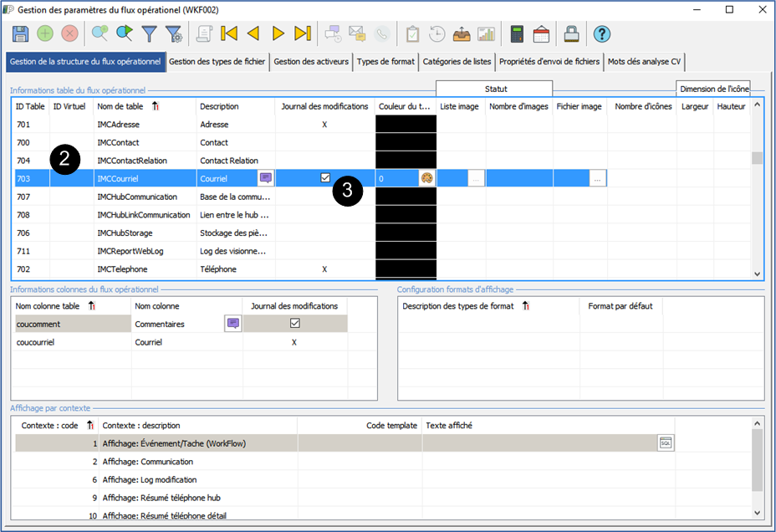The width and height of the screenshot is (776, 532).
Task: Toggle Journal des modifications for IMCCourriel
Action: [x=326, y=177]
